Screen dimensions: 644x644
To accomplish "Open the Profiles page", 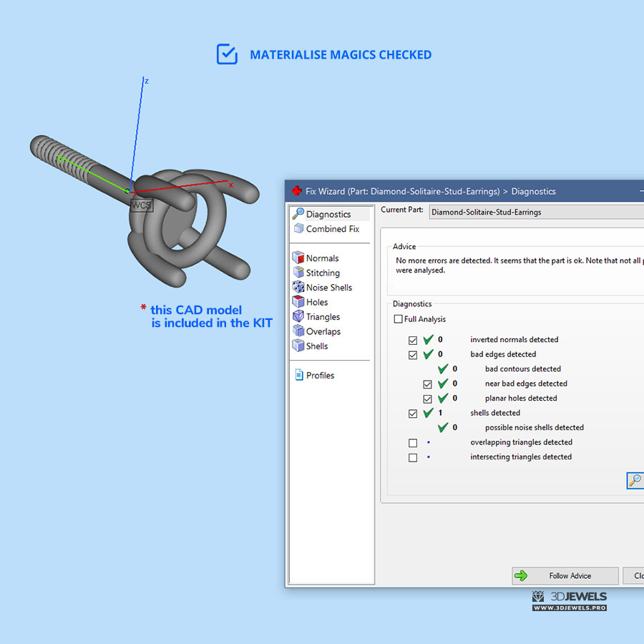I will pyautogui.click(x=320, y=376).
